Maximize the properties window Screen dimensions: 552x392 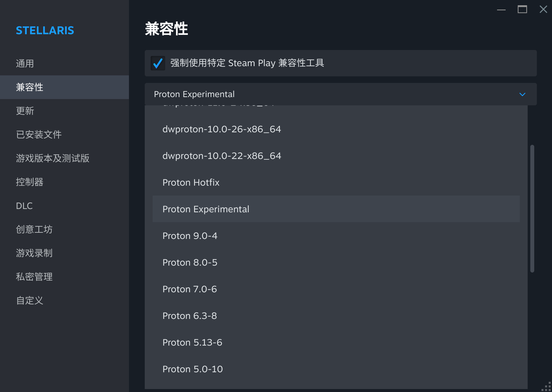[522, 10]
